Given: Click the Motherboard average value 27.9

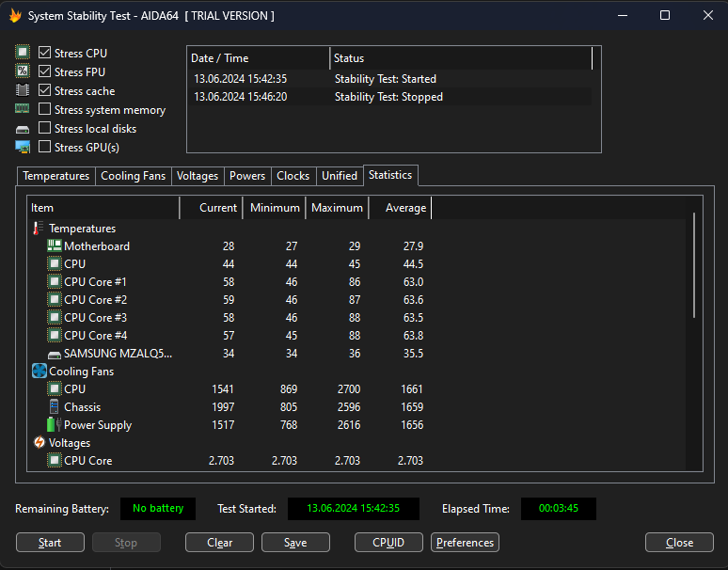Looking at the screenshot, I should pyautogui.click(x=413, y=246).
